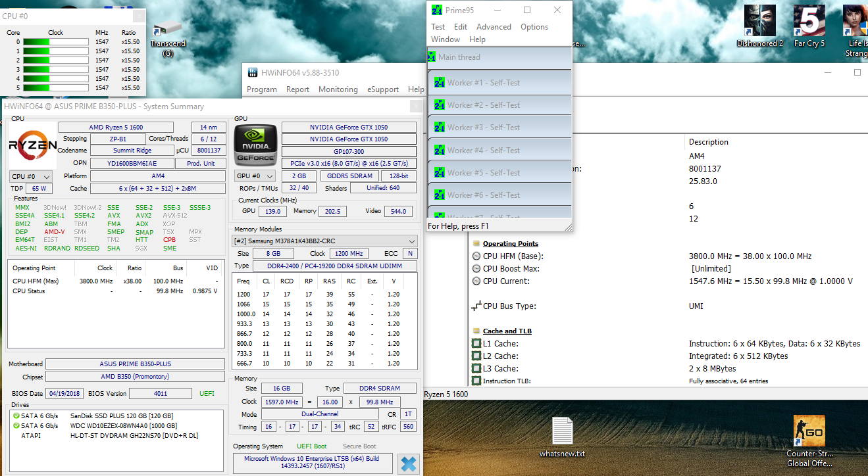Click the Instruction TLB chip icon
The width and height of the screenshot is (868, 476).
[476, 381]
